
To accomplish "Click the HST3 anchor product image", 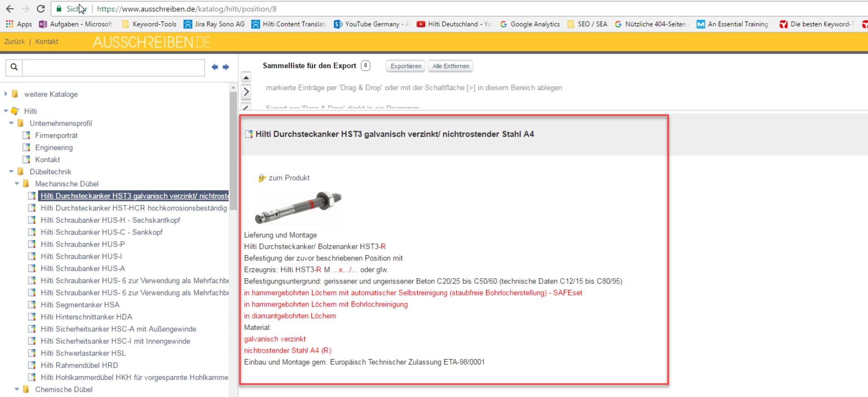I will (x=298, y=207).
